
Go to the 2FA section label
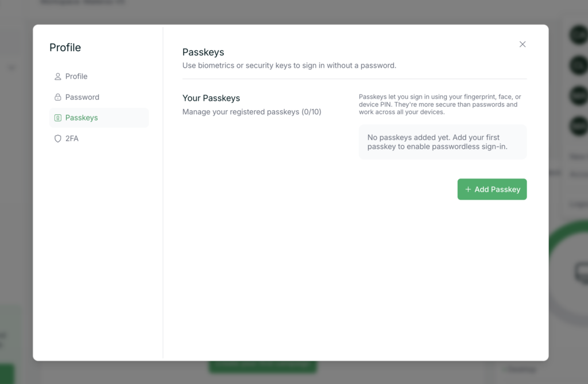(72, 138)
